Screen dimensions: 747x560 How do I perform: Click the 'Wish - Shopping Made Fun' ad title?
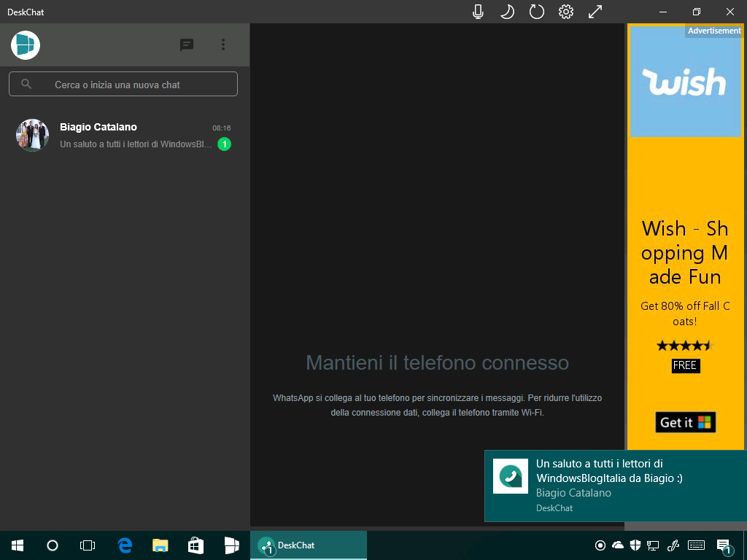pos(685,252)
